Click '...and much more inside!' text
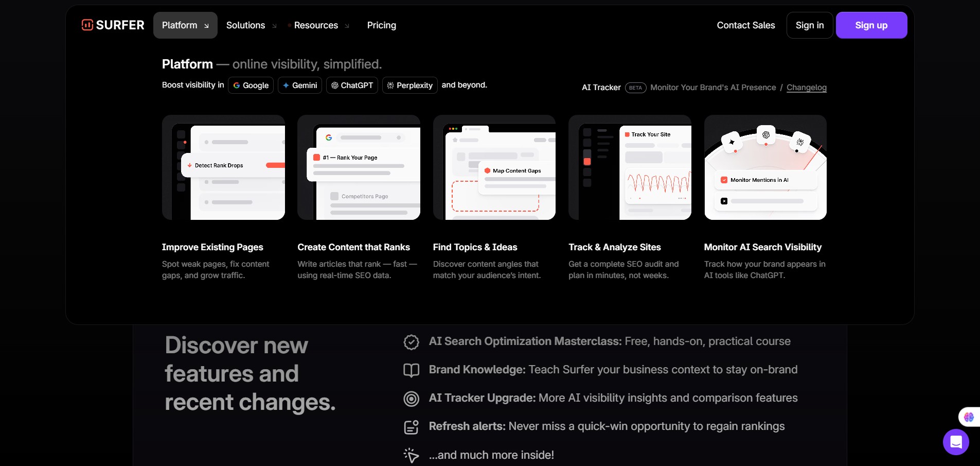This screenshot has height=466, width=980. coord(491,455)
